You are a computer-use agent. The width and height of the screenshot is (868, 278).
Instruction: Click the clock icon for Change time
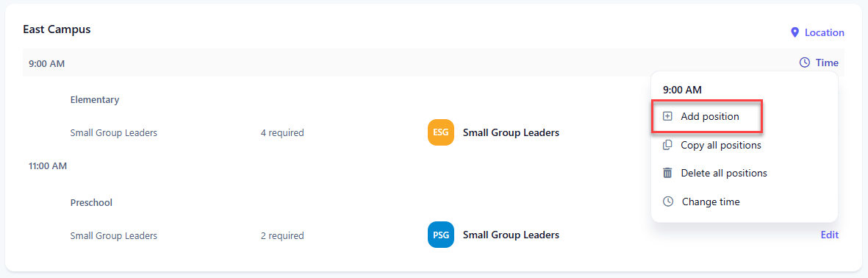(668, 202)
